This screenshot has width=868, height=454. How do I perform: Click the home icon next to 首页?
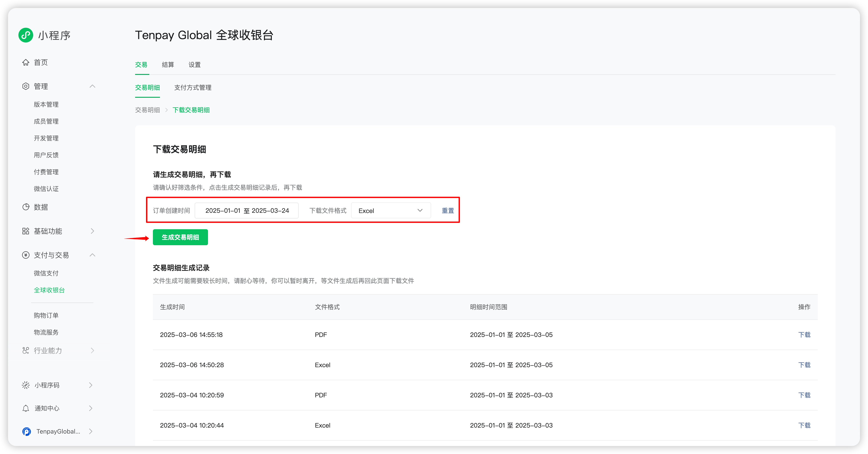pyautogui.click(x=26, y=62)
